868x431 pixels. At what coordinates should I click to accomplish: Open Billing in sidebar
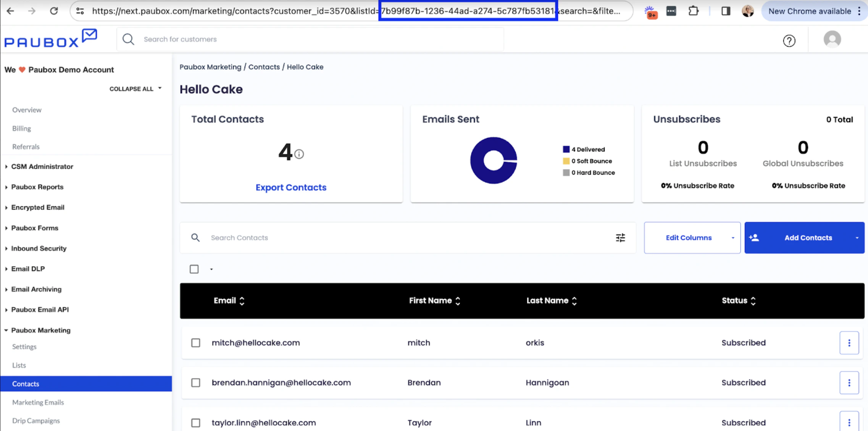point(21,128)
